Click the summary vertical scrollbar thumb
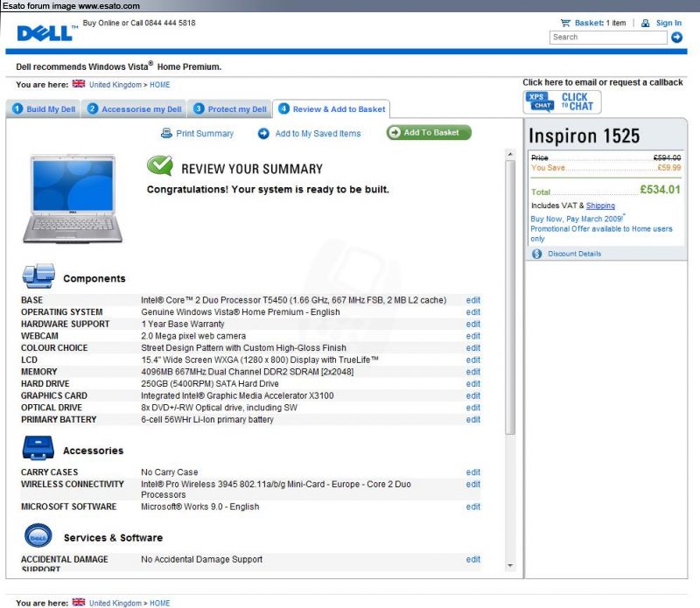This screenshot has width=700, height=608. click(x=510, y=297)
